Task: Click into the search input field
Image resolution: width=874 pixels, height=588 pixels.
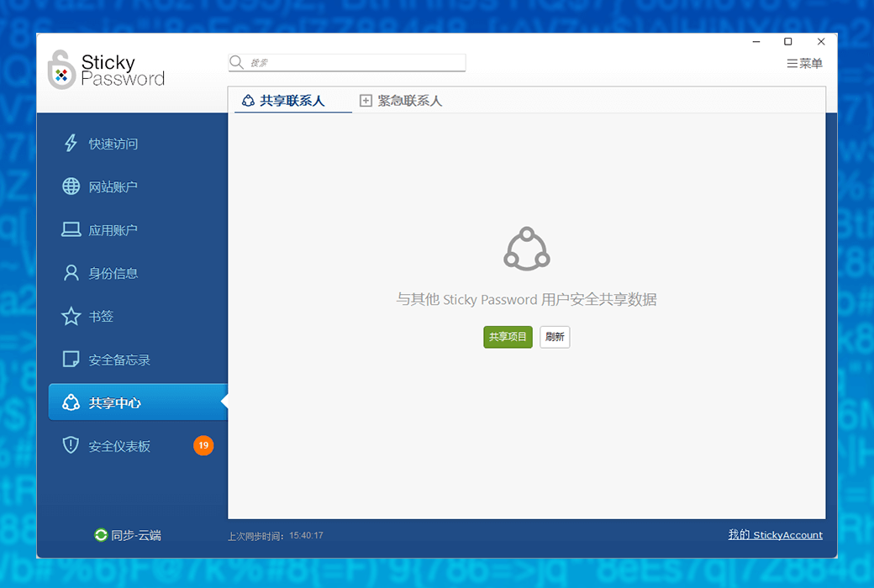Action: [347, 62]
